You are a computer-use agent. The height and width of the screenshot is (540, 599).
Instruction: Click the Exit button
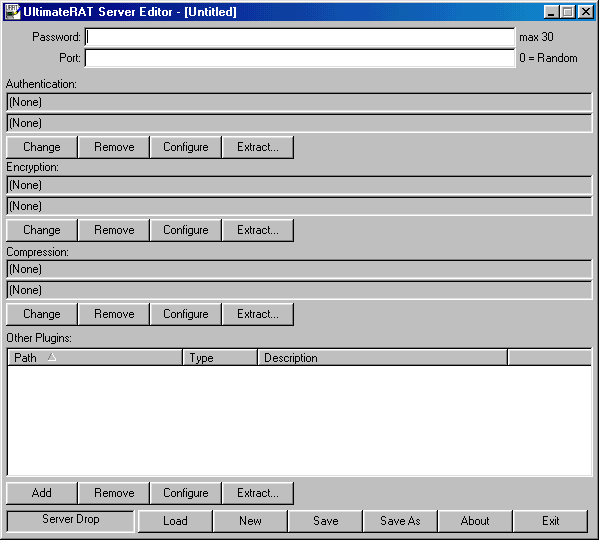point(550,521)
